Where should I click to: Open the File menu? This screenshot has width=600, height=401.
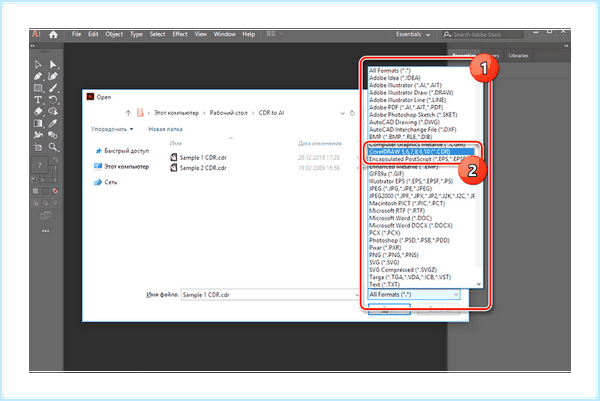point(77,34)
